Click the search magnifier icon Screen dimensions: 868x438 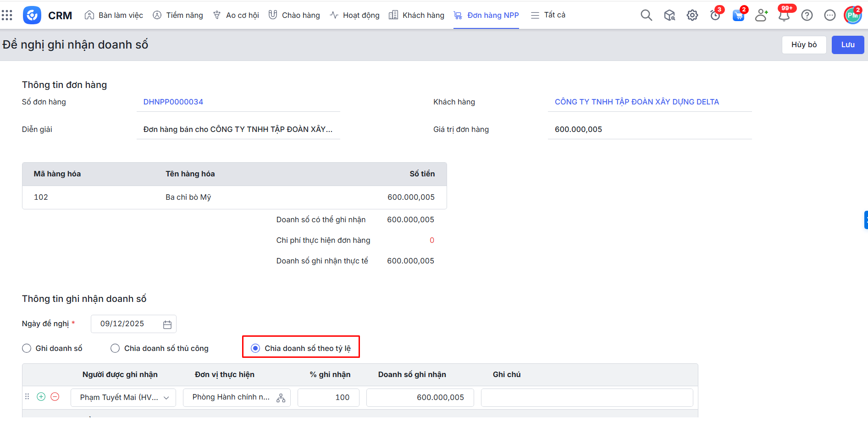coord(646,15)
